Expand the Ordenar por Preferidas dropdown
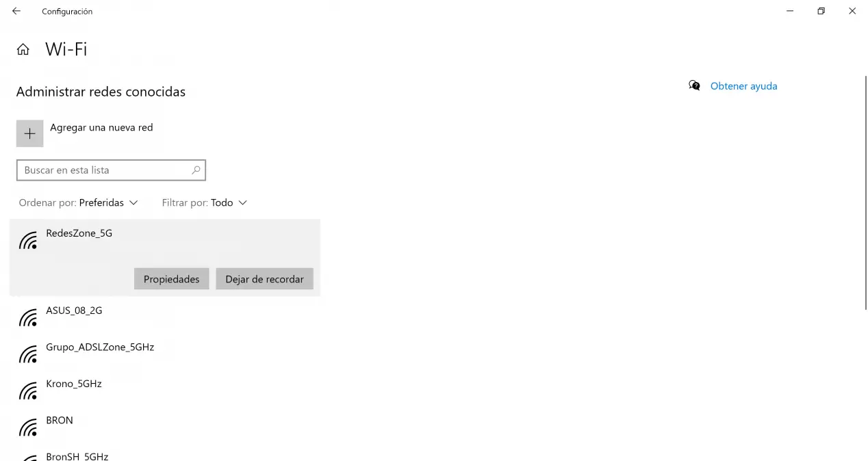 pos(79,202)
